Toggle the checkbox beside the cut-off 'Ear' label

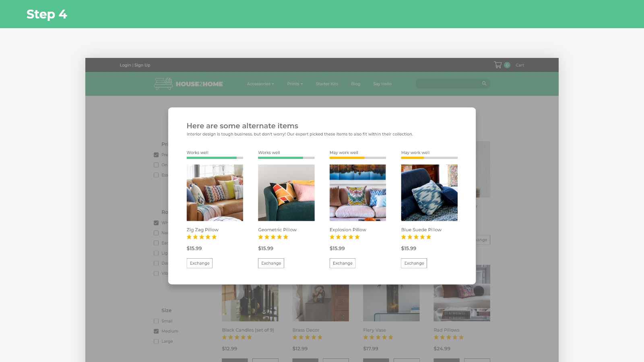[156, 243]
